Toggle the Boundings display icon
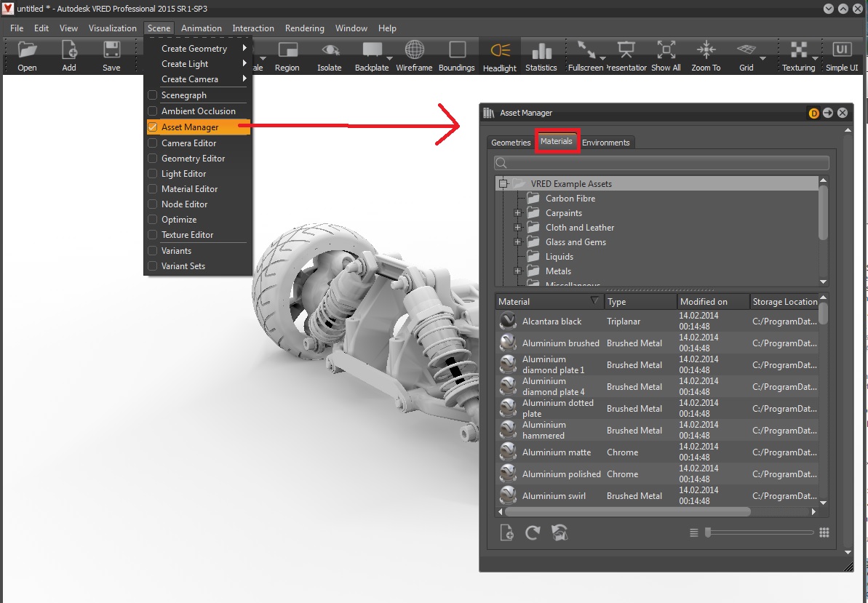 click(457, 55)
